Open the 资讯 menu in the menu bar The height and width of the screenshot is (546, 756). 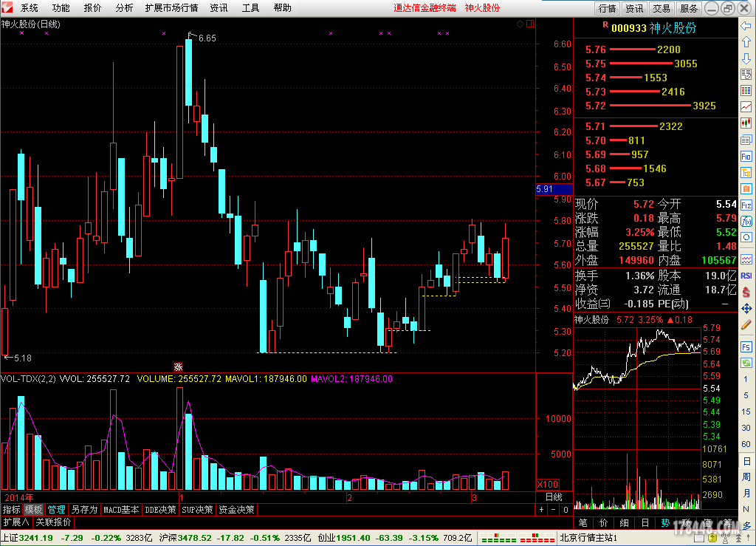tap(219, 7)
